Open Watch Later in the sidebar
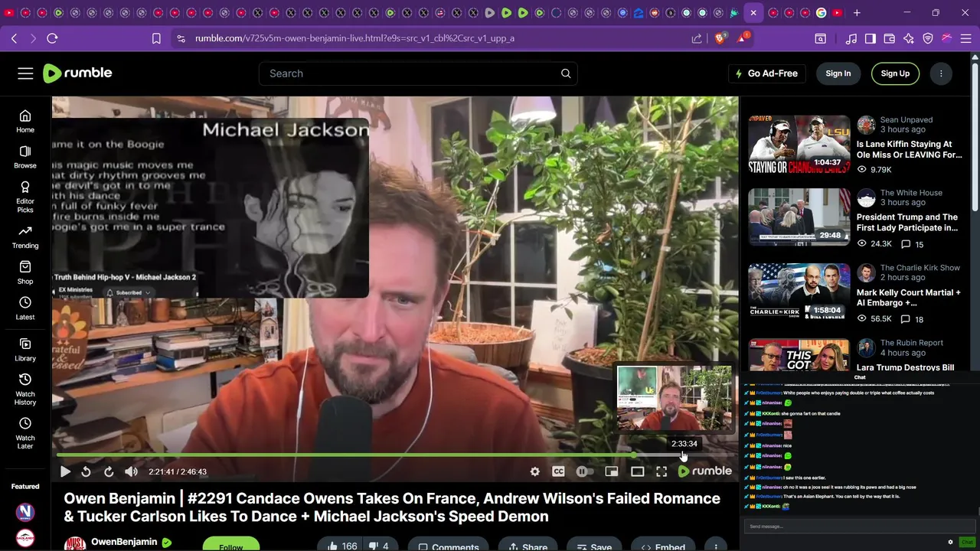 pyautogui.click(x=25, y=432)
